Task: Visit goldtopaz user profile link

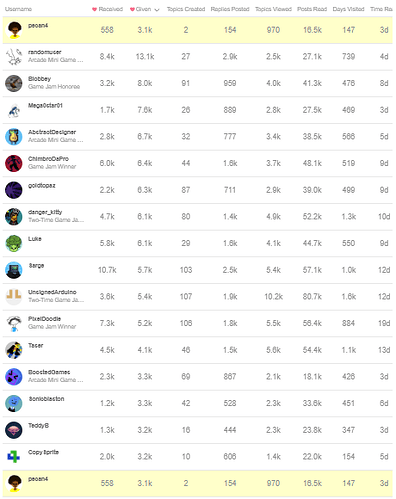Action: point(42,185)
